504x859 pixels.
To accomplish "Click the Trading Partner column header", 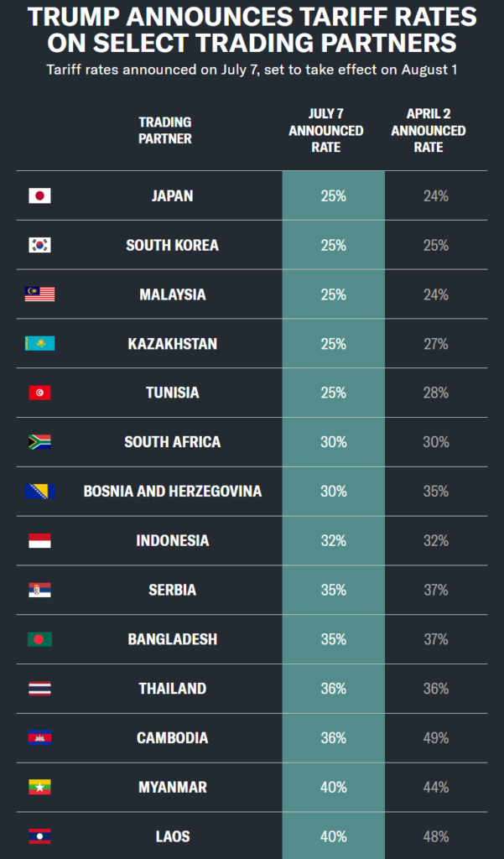I will [x=165, y=130].
